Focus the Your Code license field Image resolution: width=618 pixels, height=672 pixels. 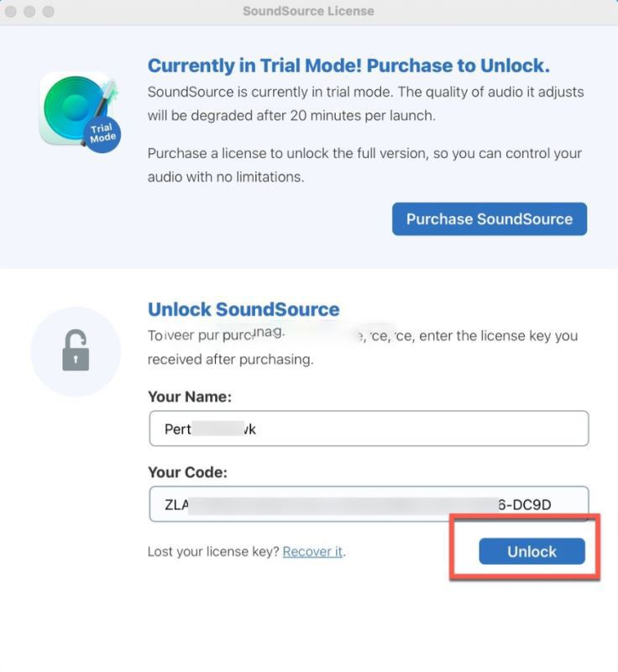coord(369,504)
